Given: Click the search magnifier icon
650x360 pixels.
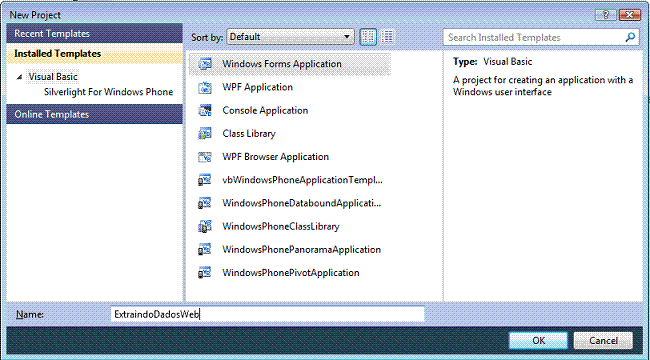Looking at the screenshot, I should (630, 37).
